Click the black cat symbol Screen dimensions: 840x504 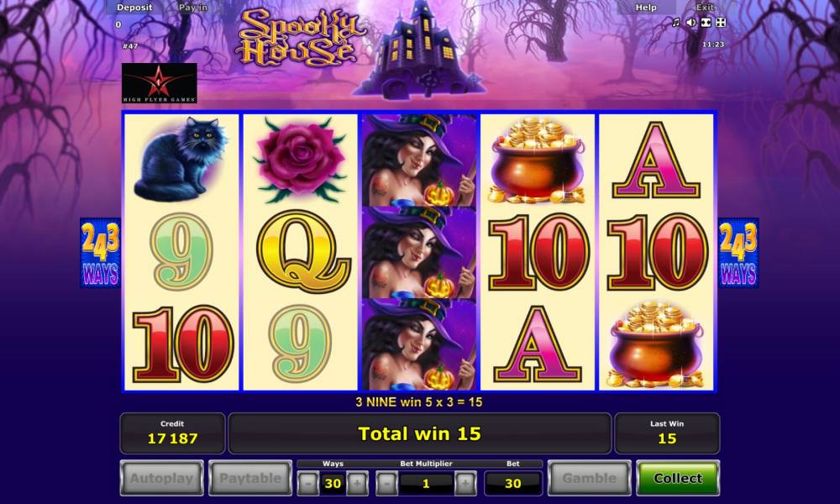[181, 159]
